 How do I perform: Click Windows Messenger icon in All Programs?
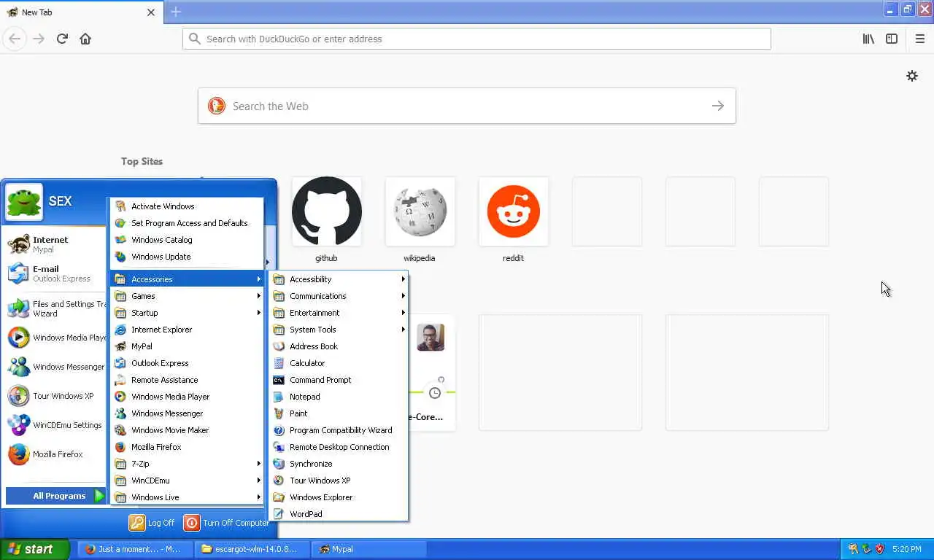120,413
